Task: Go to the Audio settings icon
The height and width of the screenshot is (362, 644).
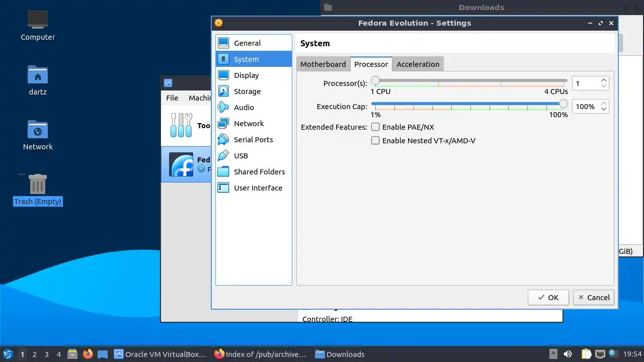Action: click(224, 108)
